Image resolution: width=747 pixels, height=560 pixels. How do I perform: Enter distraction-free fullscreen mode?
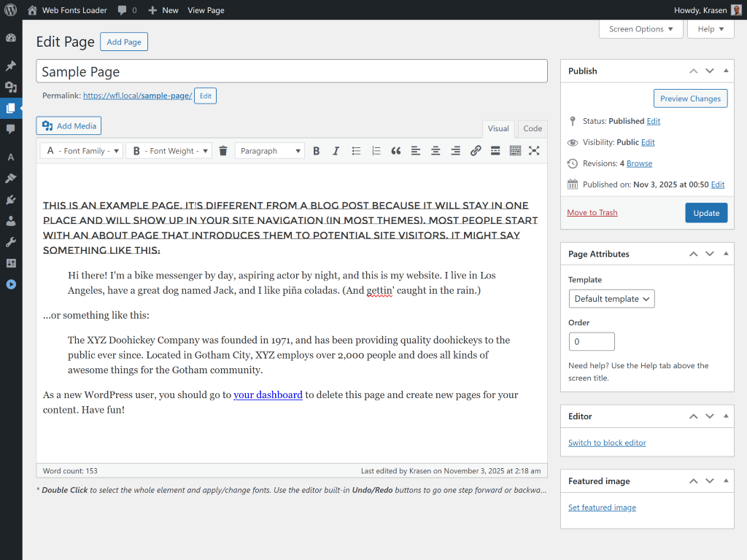[534, 151]
